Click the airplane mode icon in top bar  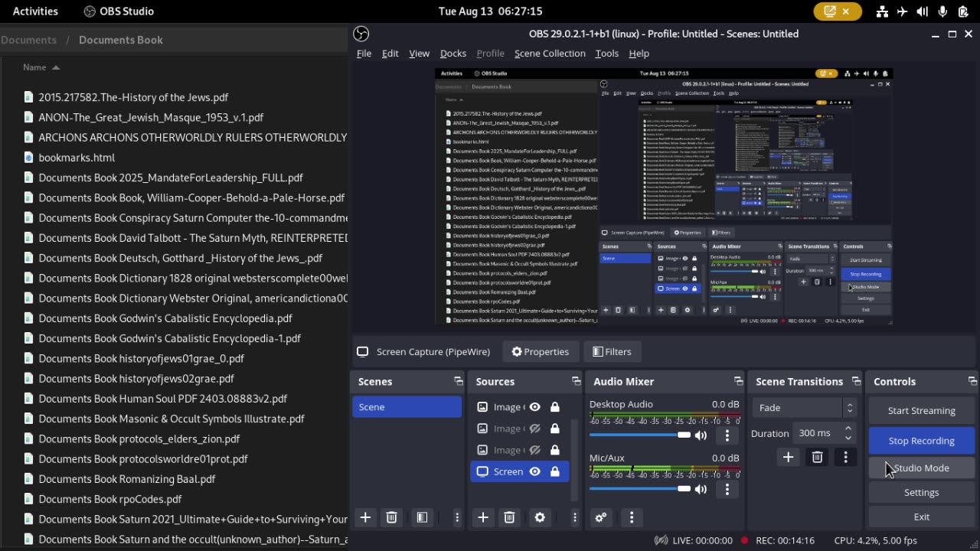click(x=902, y=11)
